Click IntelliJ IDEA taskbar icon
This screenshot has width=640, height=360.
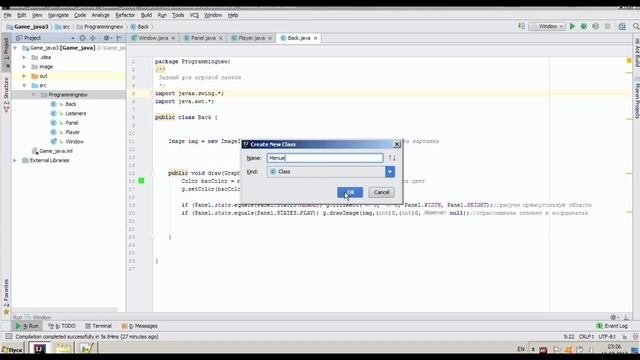click(40, 349)
